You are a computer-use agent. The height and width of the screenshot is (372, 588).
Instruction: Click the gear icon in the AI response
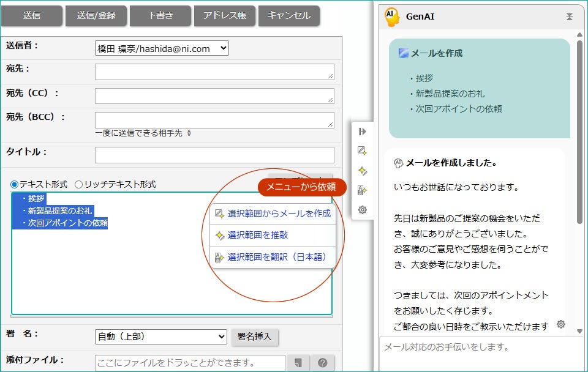pos(560,324)
